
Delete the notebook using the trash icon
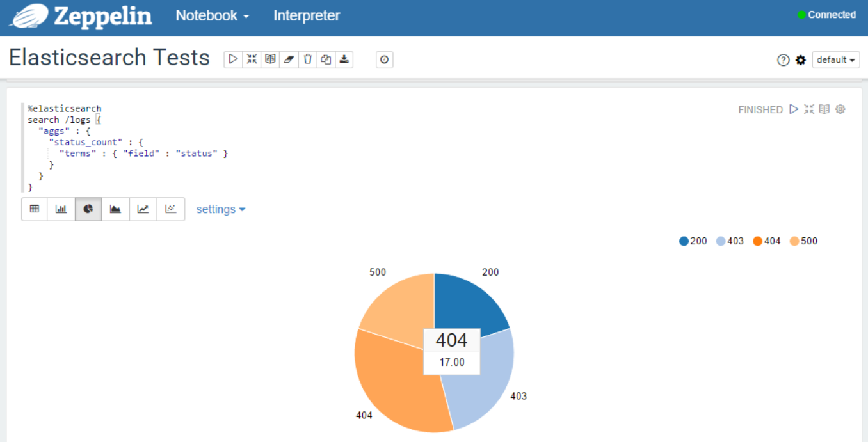307,59
